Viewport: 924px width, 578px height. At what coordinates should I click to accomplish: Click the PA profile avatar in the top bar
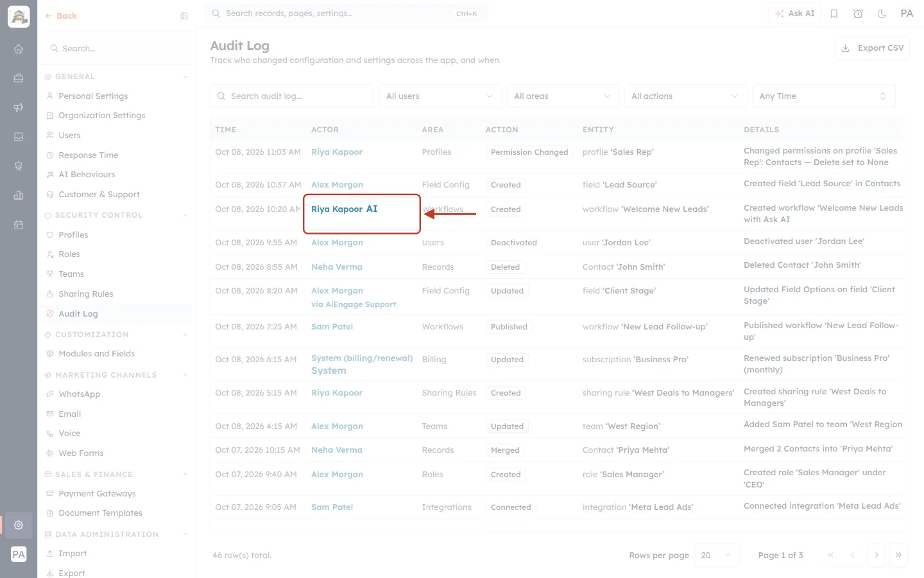coord(907,13)
